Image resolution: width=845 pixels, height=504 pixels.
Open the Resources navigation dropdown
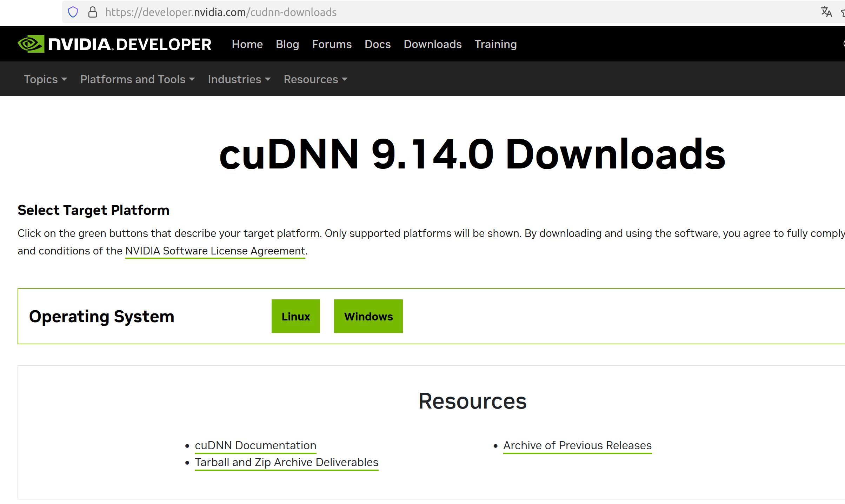pos(315,79)
